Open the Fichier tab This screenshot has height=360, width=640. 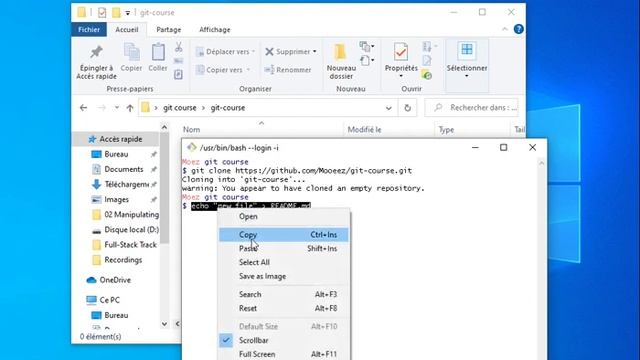point(89,29)
